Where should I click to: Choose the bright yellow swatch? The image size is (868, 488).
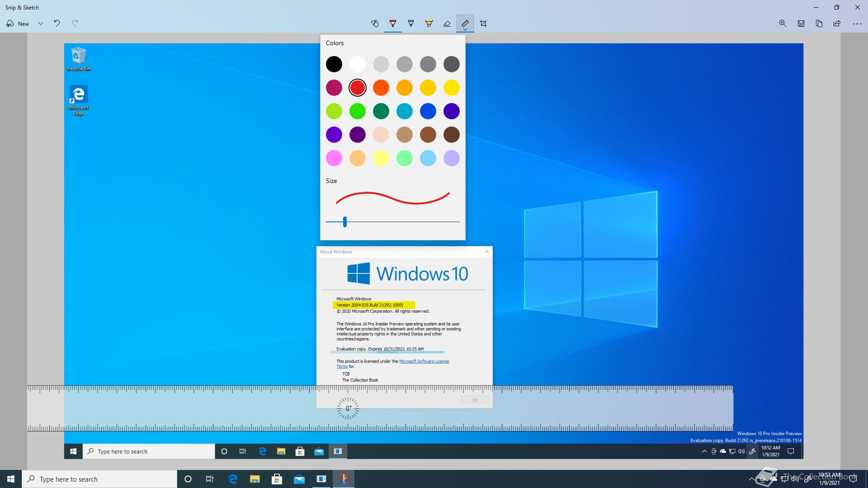[x=452, y=88]
